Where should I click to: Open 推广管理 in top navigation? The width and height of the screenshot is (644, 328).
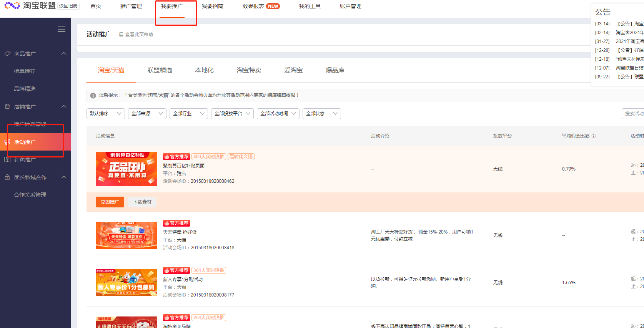tap(131, 6)
